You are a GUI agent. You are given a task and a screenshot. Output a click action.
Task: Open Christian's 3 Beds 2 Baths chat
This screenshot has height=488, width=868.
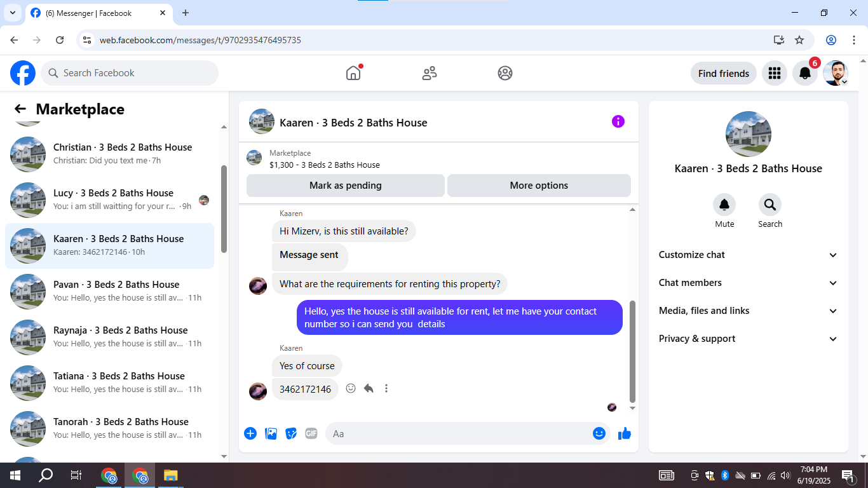pyautogui.click(x=109, y=154)
